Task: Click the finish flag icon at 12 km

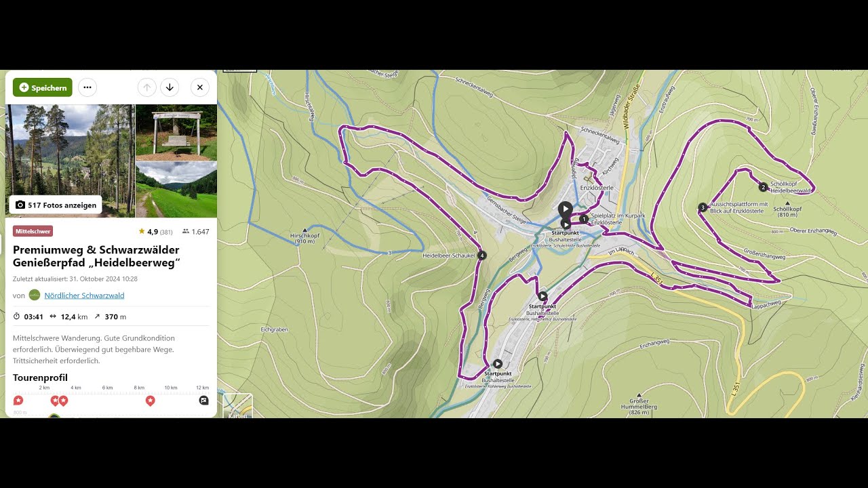Action: (203, 401)
